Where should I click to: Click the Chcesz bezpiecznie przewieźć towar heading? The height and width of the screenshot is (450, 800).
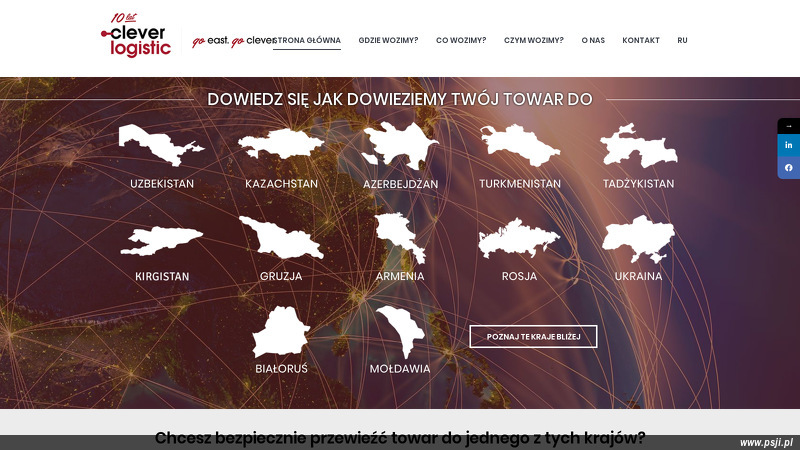(400, 438)
